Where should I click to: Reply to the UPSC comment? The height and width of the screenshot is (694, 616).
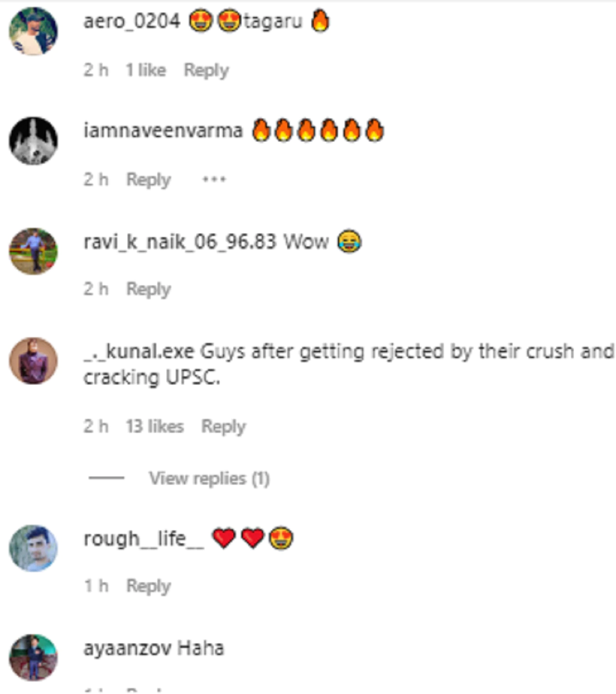click(223, 426)
